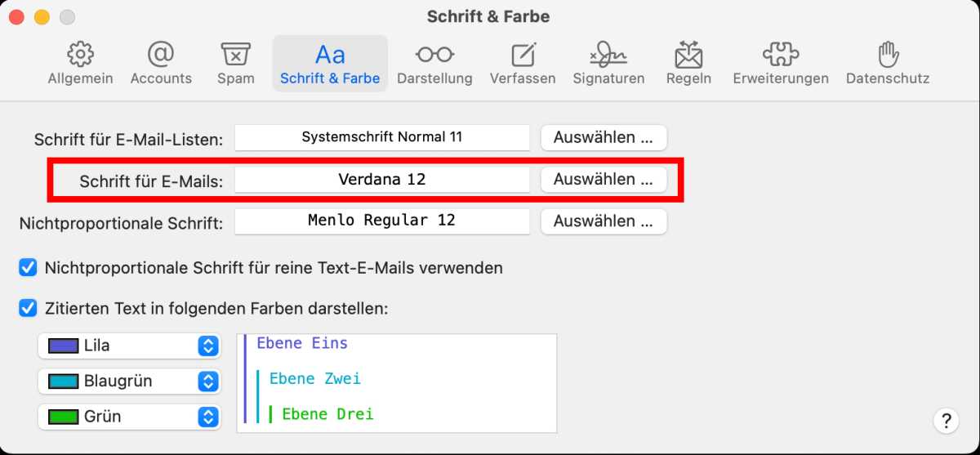Open the Darstellung glasses icon
The height and width of the screenshot is (455, 980).
(x=434, y=55)
